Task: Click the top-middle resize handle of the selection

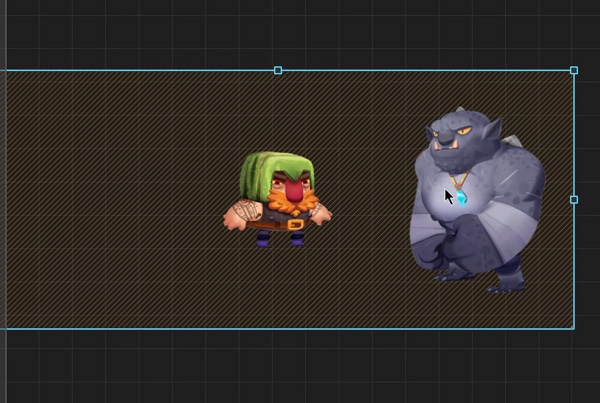Action: click(x=278, y=70)
